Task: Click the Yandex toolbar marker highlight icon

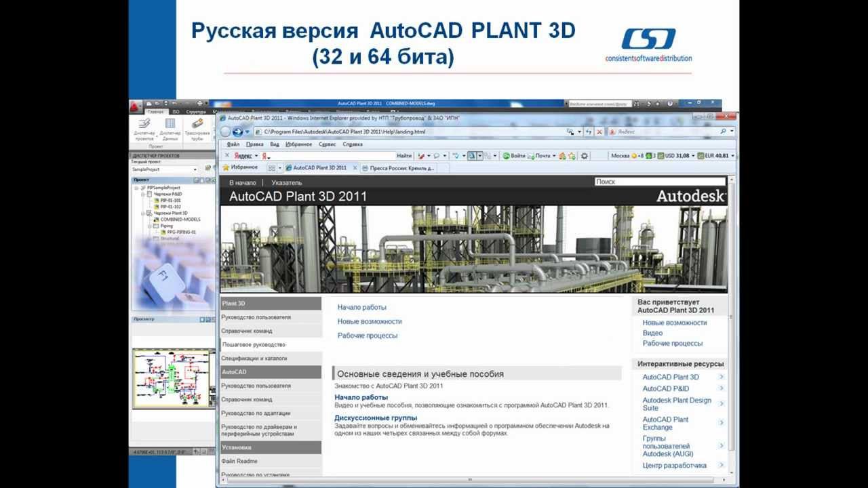Action: 421,156
